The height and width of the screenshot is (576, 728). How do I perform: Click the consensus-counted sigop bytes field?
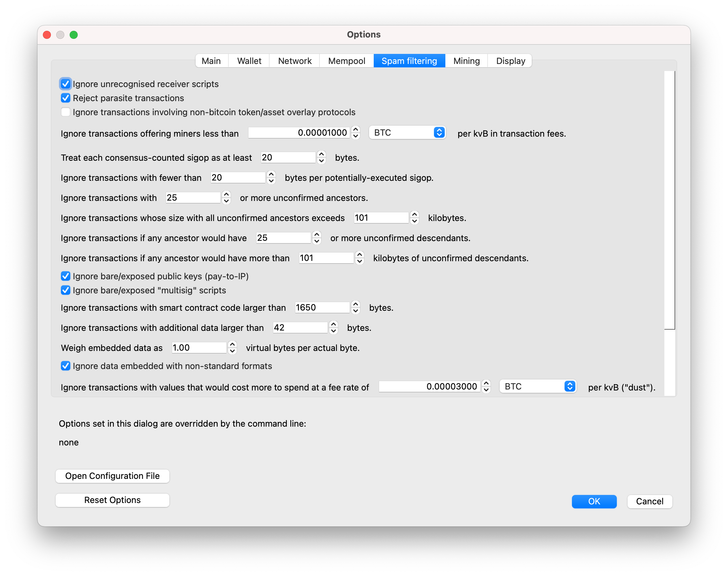pyautogui.click(x=288, y=157)
